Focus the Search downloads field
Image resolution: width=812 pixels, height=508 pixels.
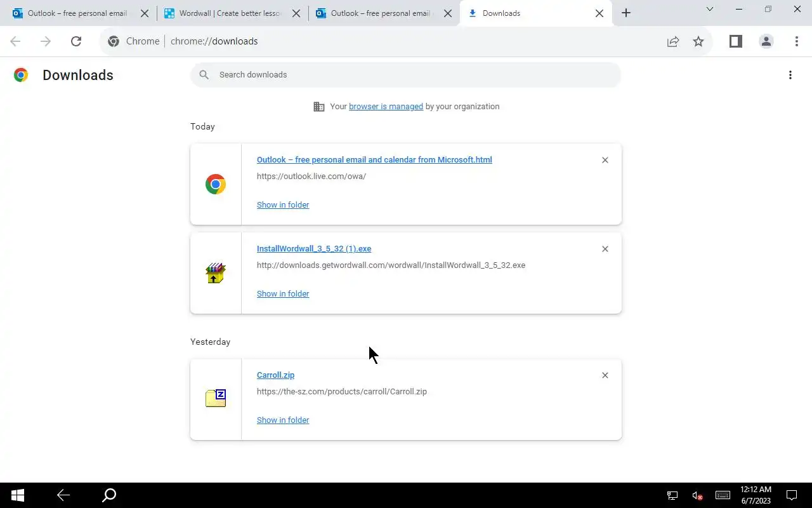pyautogui.click(x=406, y=75)
